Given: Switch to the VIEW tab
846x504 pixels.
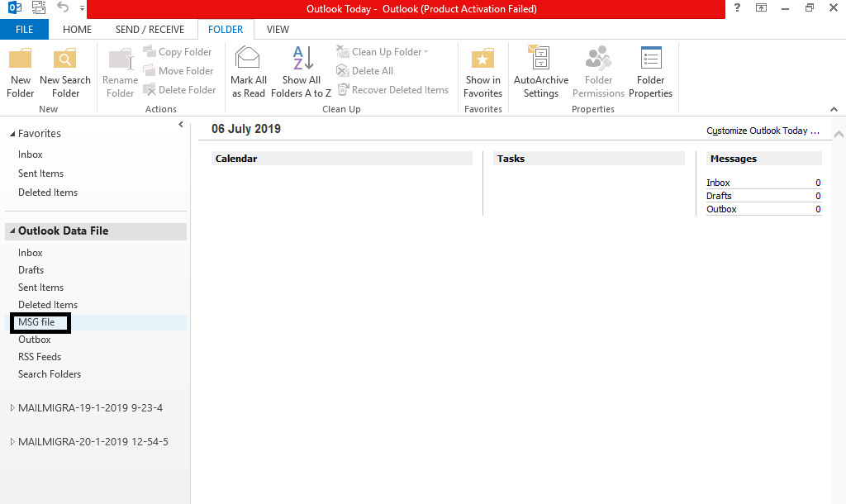Looking at the screenshot, I should click(x=278, y=30).
